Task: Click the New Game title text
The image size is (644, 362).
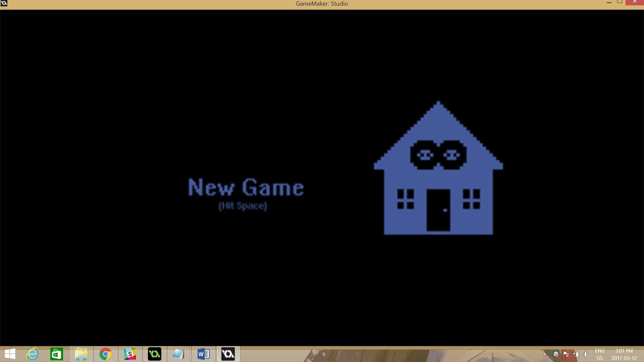Action: [246, 188]
